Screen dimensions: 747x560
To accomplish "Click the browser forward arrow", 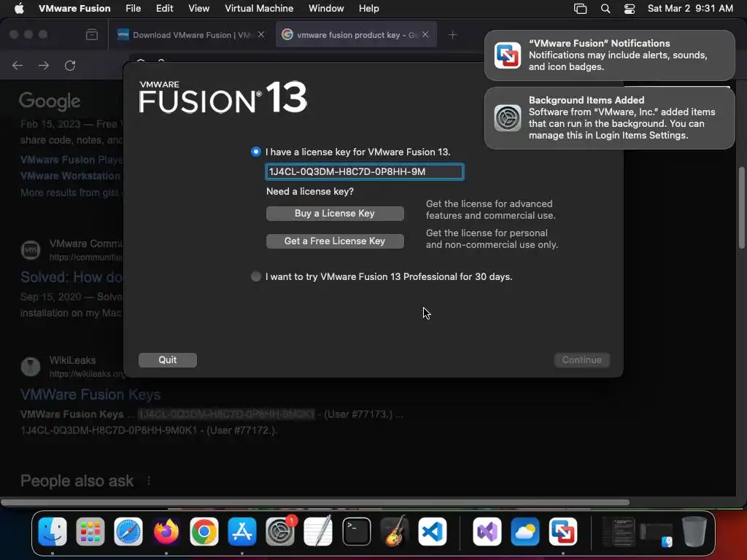I will (44, 65).
